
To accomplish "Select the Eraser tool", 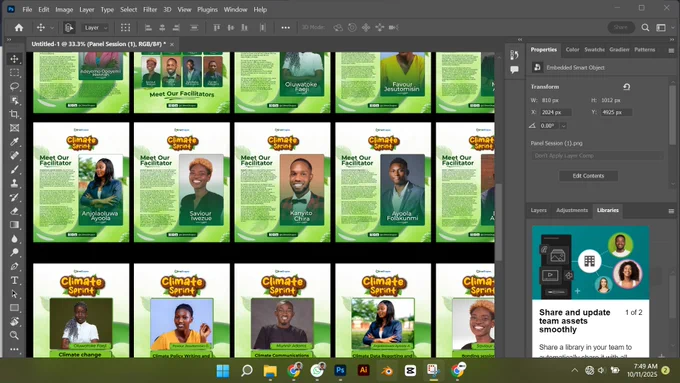I will (x=14, y=211).
